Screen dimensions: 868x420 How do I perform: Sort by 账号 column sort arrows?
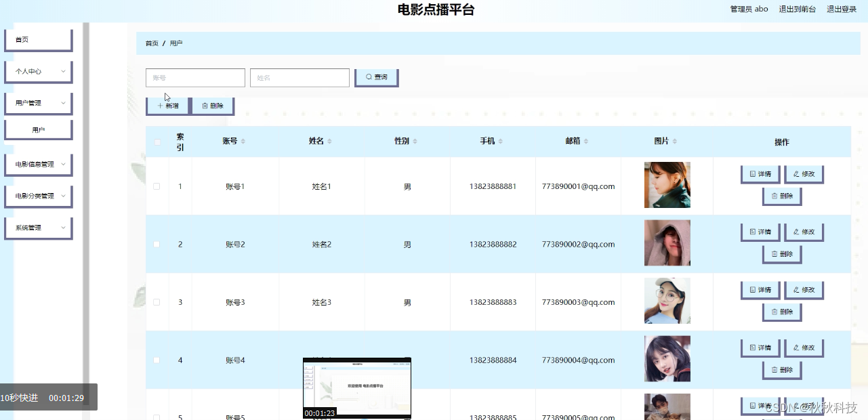point(243,141)
